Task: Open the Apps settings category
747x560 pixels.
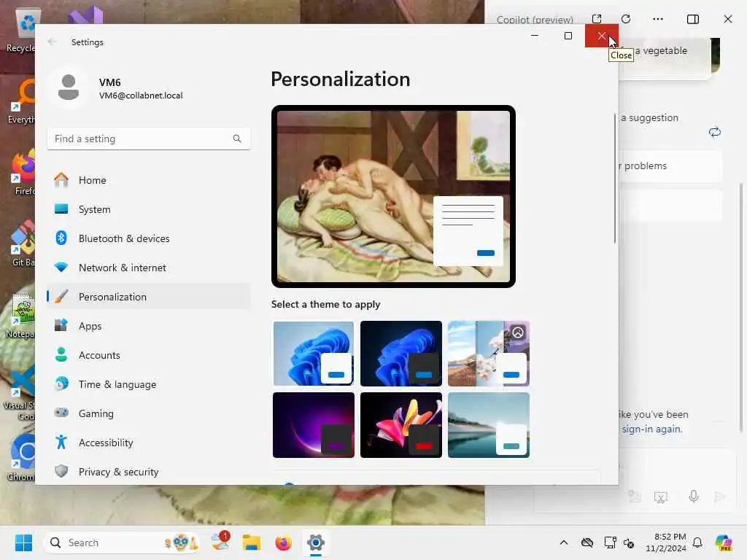Action: [149, 326]
